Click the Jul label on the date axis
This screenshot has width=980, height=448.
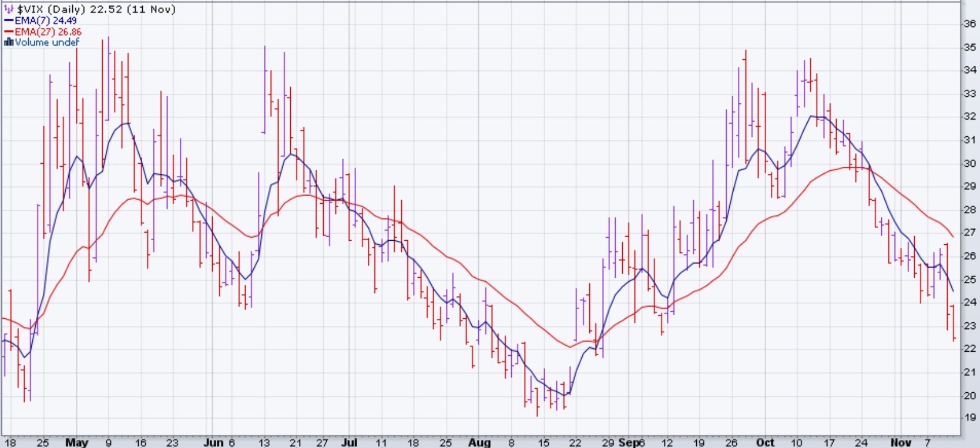(349, 442)
